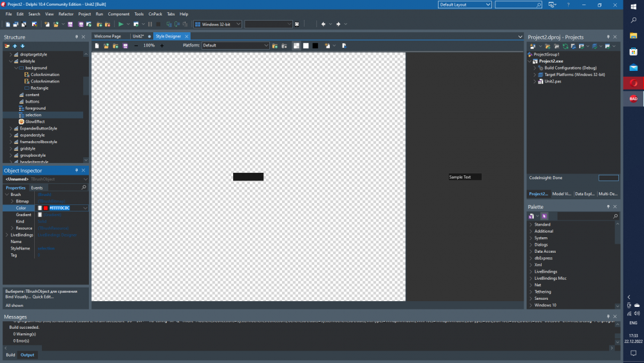Click remove platform icon next to Platform dropdown
This screenshot has width=644, height=363.
[x=284, y=46]
